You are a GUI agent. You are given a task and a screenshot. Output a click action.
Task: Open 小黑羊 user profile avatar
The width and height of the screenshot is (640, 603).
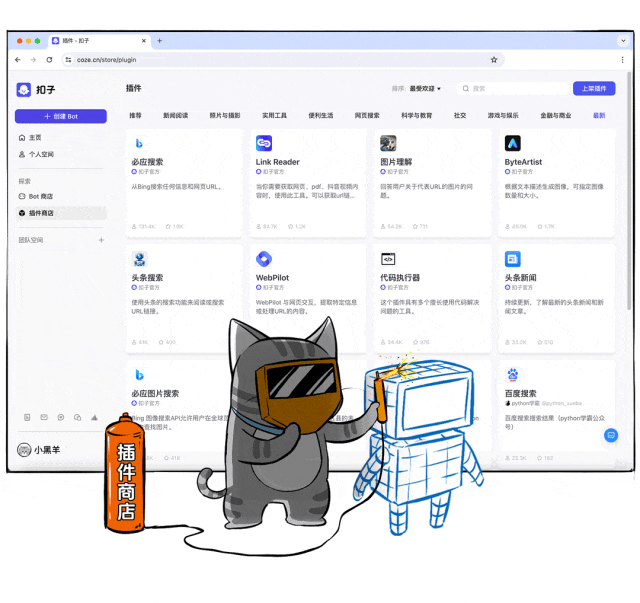coord(24,450)
